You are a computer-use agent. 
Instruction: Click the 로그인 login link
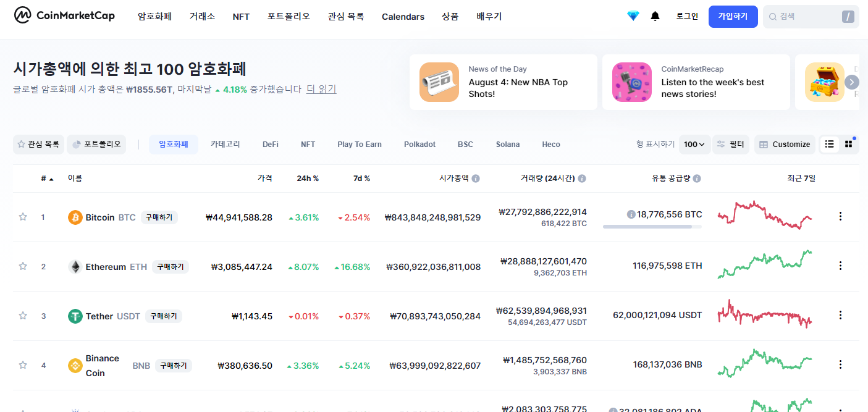coord(687,17)
